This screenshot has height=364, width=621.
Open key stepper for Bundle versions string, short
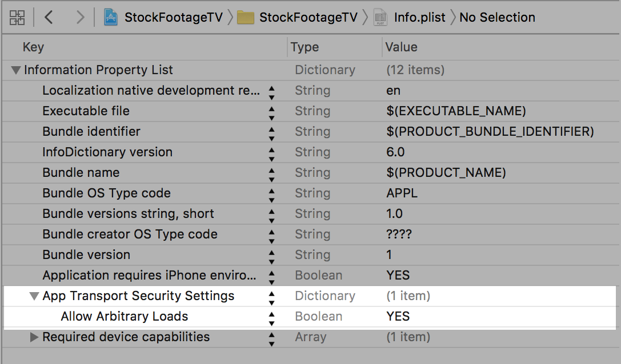click(x=272, y=216)
